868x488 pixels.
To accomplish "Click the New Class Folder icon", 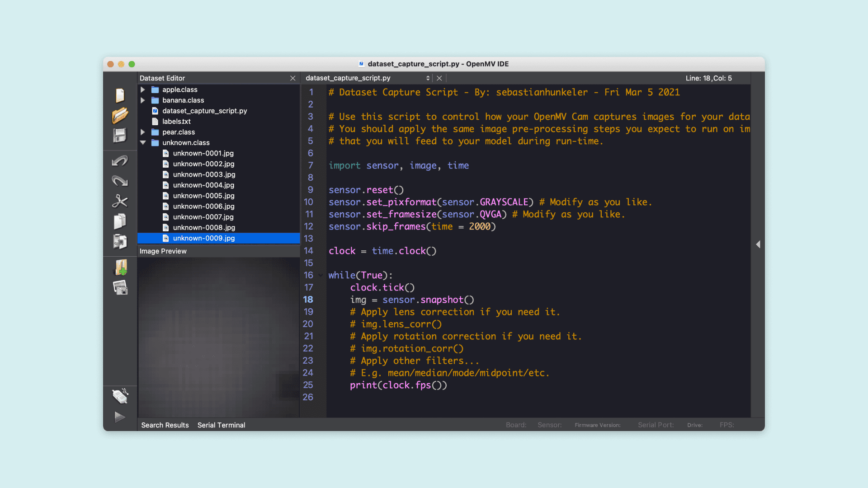I will click(x=121, y=267).
